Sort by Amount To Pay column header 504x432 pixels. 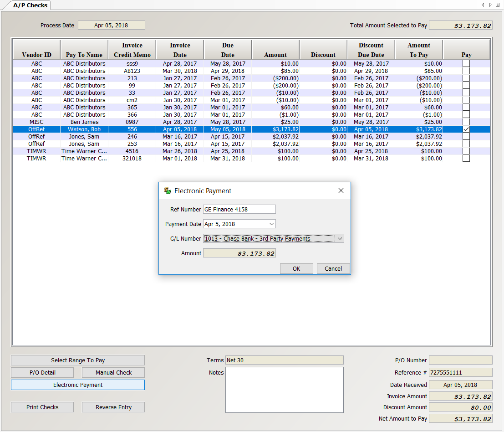(x=419, y=50)
